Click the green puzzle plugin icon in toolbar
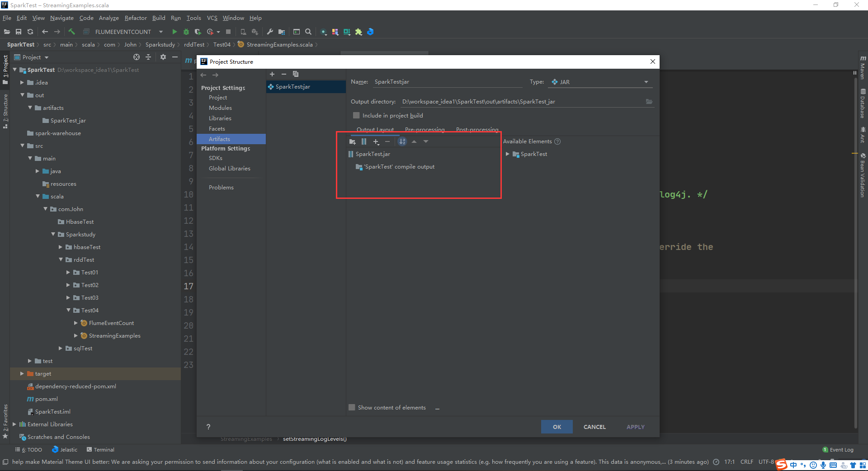The height and width of the screenshot is (471, 868). click(x=359, y=32)
